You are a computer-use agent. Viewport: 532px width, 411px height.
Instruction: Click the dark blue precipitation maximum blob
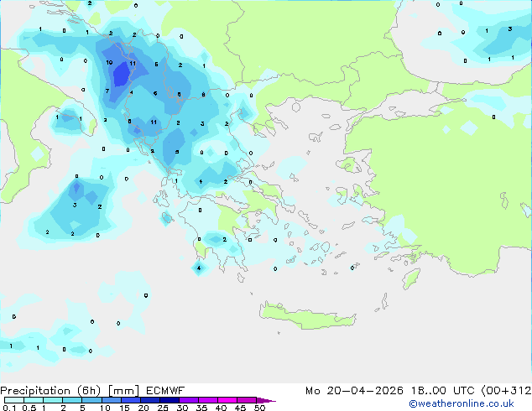[x=122, y=75]
